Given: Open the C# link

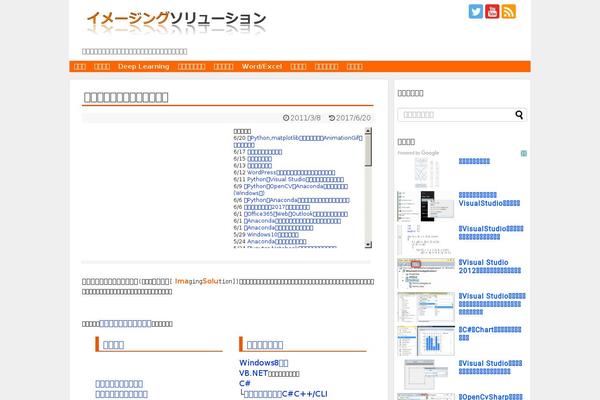Looking at the screenshot, I should [x=245, y=384].
